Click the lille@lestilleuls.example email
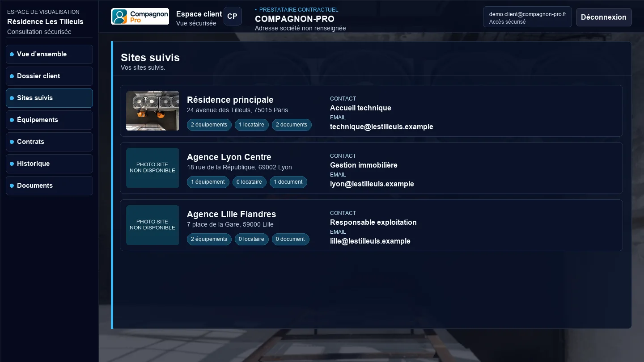644x362 pixels. [x=370, y=241]
